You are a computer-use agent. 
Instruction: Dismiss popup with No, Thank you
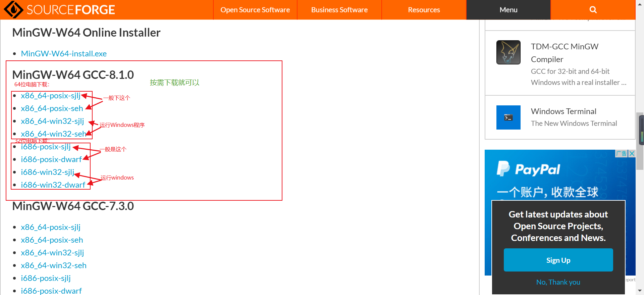(558, 282)
